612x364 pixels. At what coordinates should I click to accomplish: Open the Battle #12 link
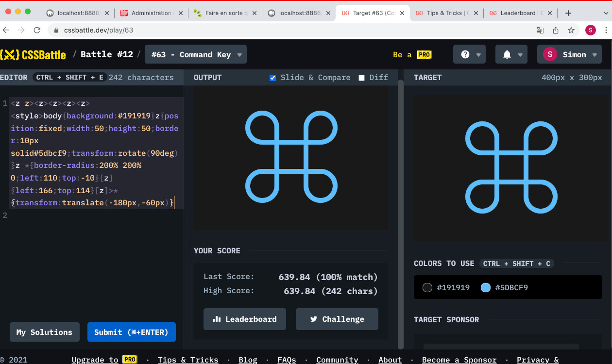(107, 54)
